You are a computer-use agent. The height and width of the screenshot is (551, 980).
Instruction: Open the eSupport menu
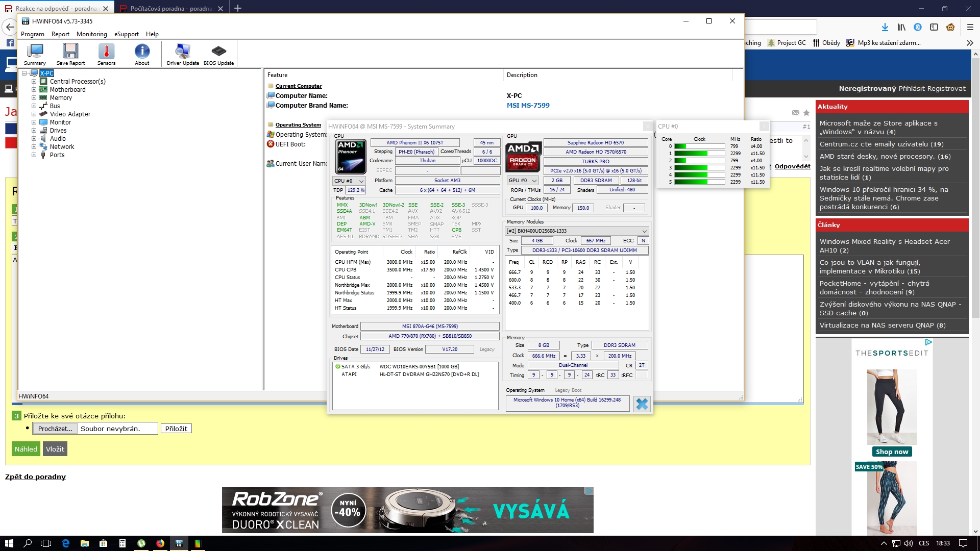[x=126, y=34]
